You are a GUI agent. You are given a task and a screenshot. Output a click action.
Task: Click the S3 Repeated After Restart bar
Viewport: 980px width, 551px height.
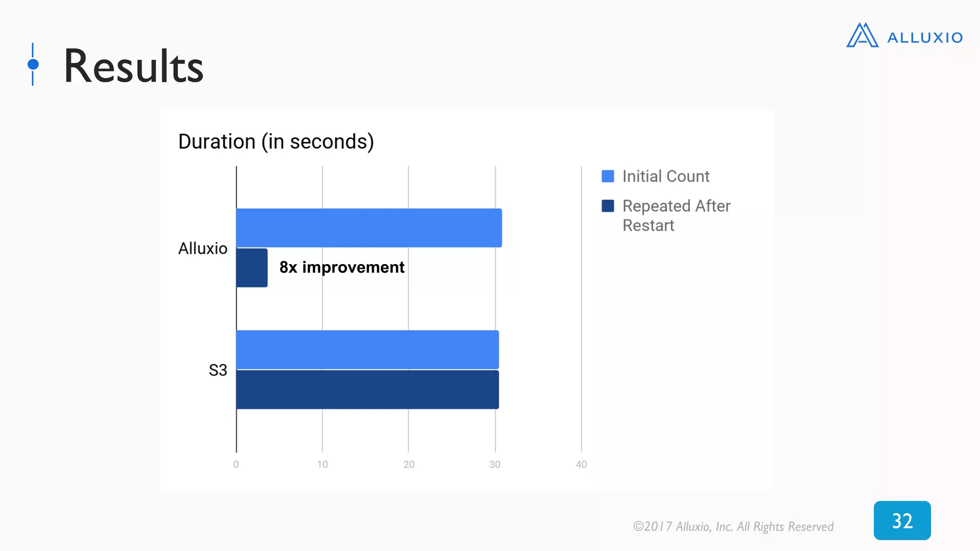pyautogui.click(x=367, y=390)
